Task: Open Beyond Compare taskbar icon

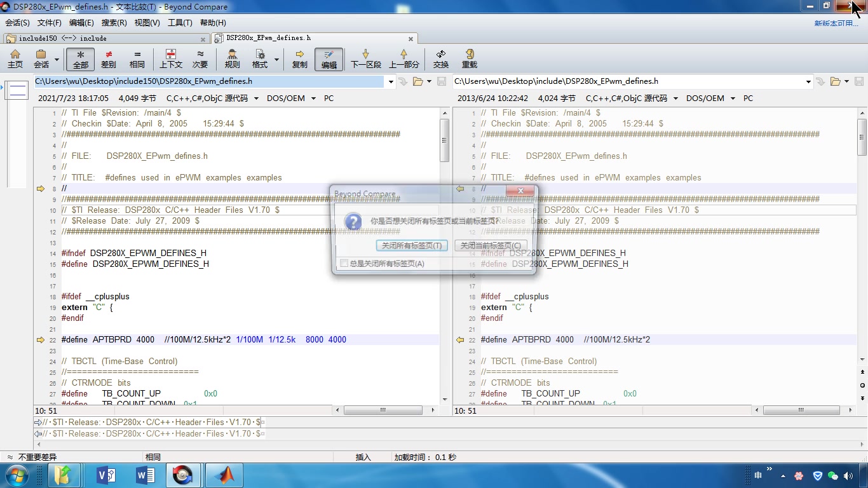Action: coord(183,475)
